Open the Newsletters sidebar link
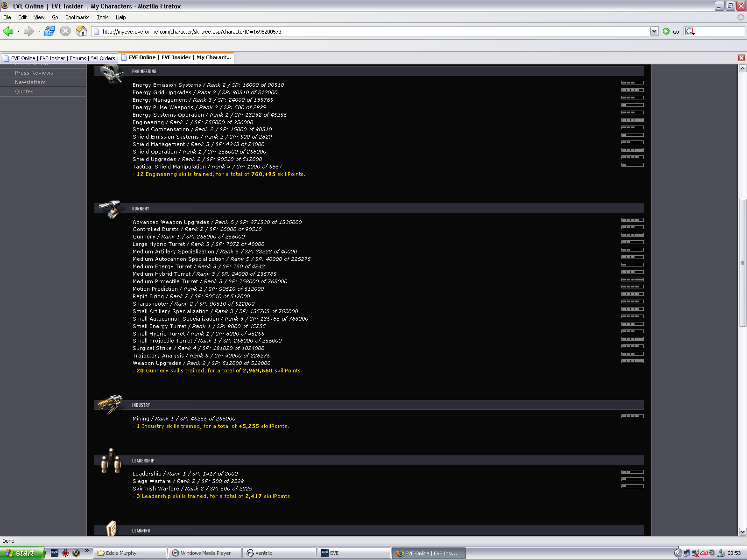Image resolution: width=747 pixels, height=560 pixels. [30, 82]
